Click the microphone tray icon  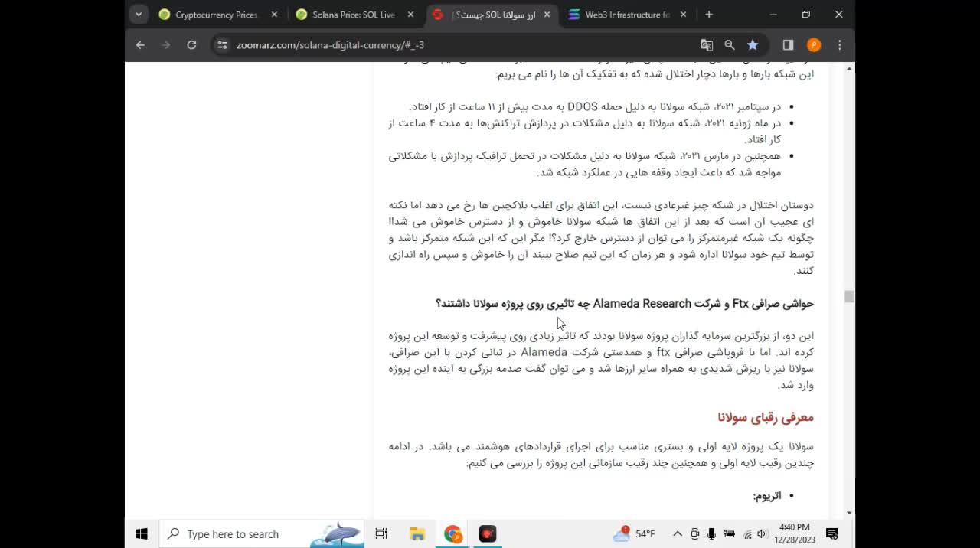[712, 533]
